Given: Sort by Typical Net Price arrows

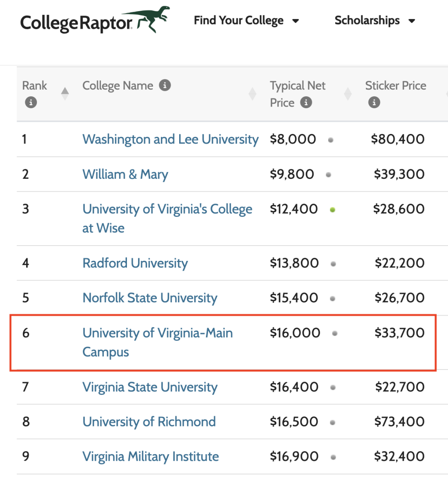Looking at the screenshot, I should point(348,94).
